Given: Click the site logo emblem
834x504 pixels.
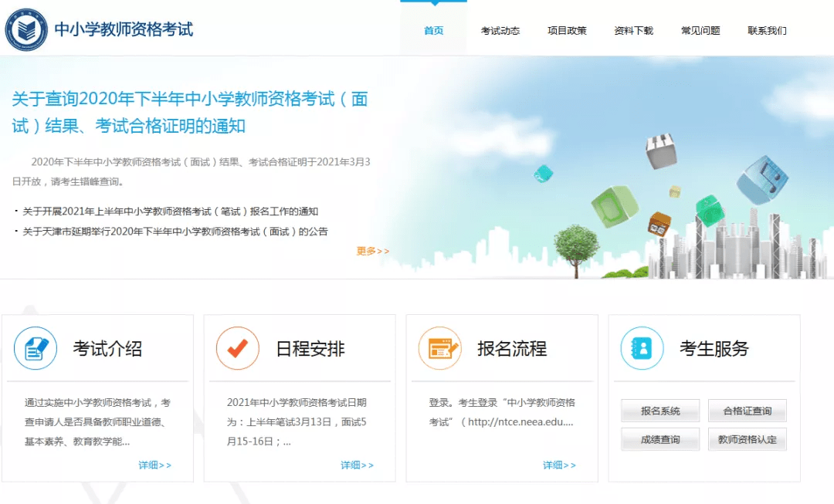Looking at the screenshot, I should (x=26, y=30).
